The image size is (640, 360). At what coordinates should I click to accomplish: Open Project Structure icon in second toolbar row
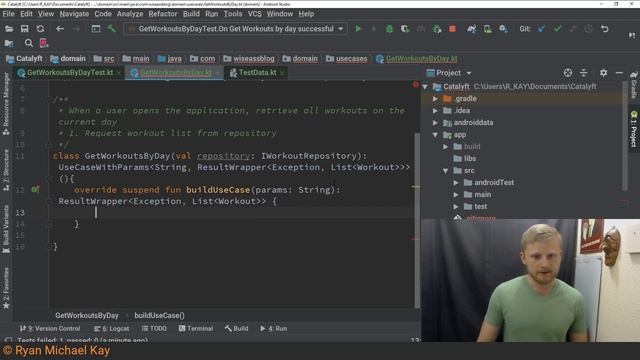[x=9, y=43]
